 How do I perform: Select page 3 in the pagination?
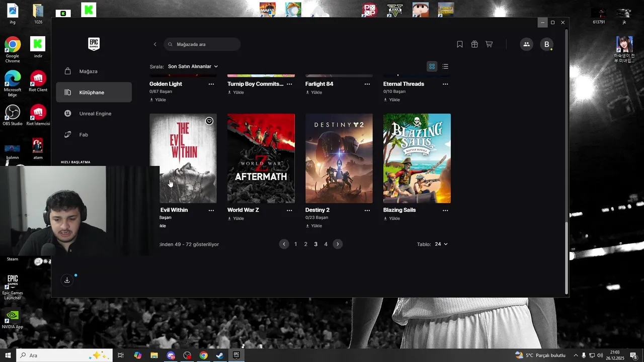tap(315, 244)
